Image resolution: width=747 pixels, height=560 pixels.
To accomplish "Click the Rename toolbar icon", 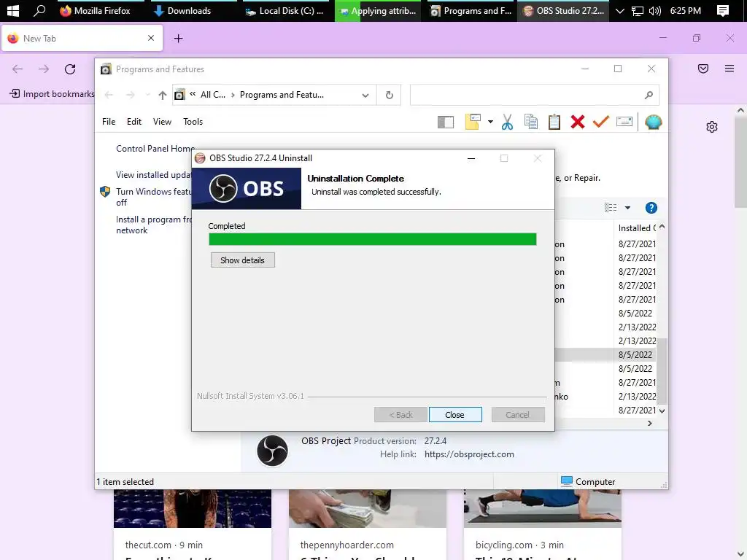I will pos(624,122).
